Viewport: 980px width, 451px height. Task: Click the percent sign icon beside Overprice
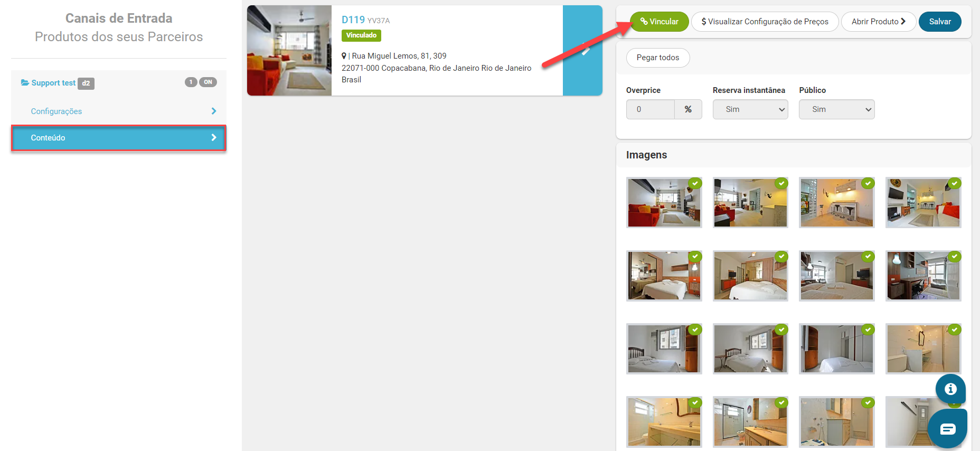pos(688,109)
